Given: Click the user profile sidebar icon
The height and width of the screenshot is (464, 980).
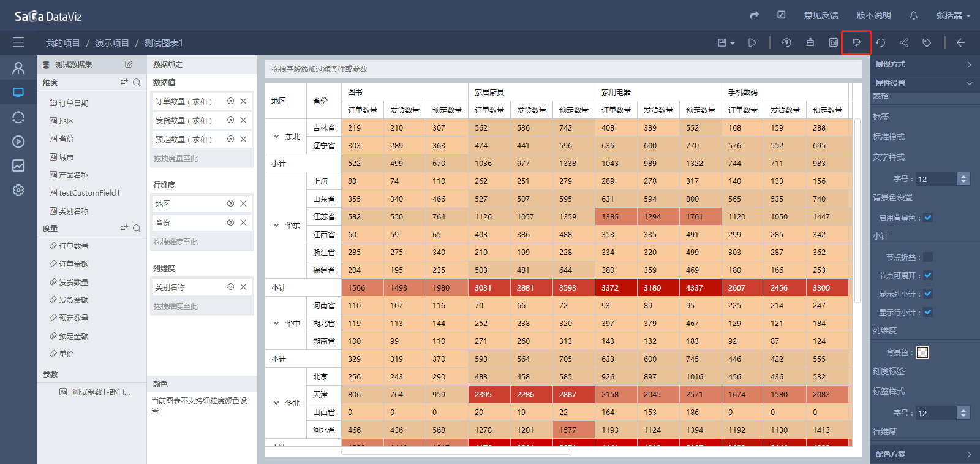Looking at the screenshot, I should (18, 68).
